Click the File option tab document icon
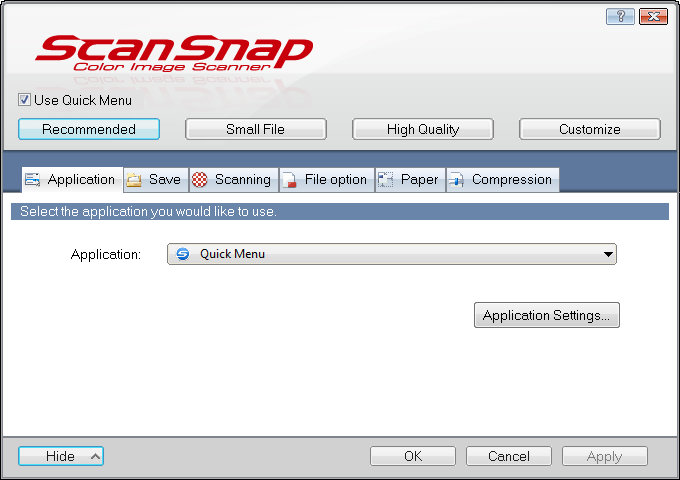Screen dimensions: 680x480 point(289,180)
